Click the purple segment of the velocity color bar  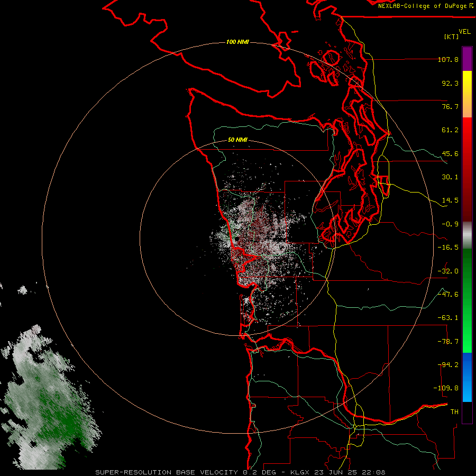click(467, 59)
